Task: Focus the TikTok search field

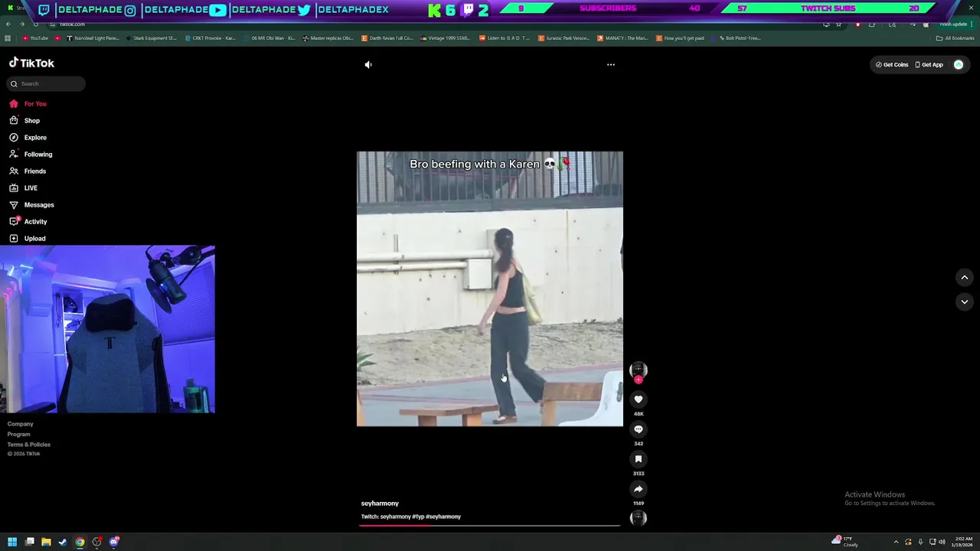Action: [47, 83]
